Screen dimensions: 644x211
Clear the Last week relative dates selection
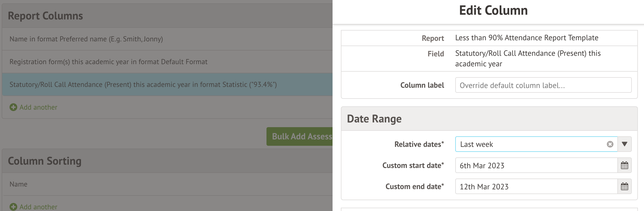coord(610,144)
